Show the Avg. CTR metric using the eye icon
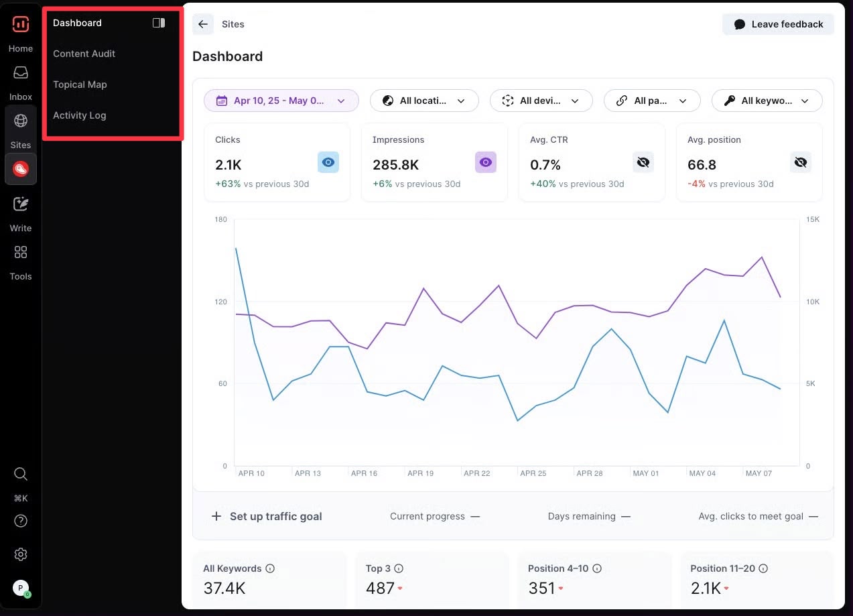The height and width of the screenshot is (616, 853). 643,162
